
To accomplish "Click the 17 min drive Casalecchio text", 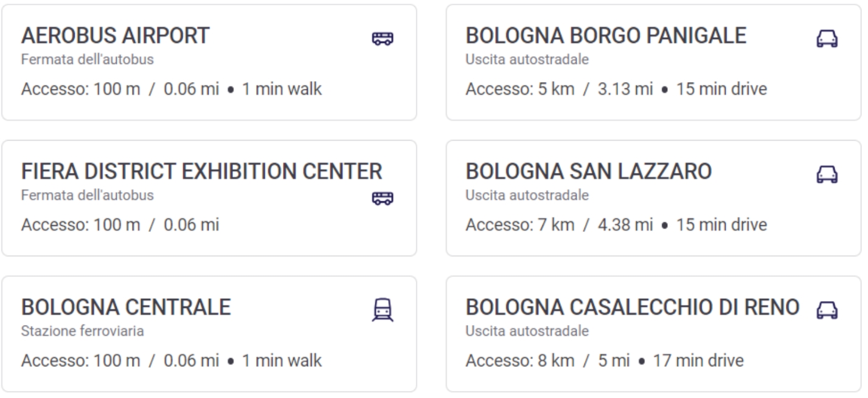I will pyautogui.click(x=698, y=361).
